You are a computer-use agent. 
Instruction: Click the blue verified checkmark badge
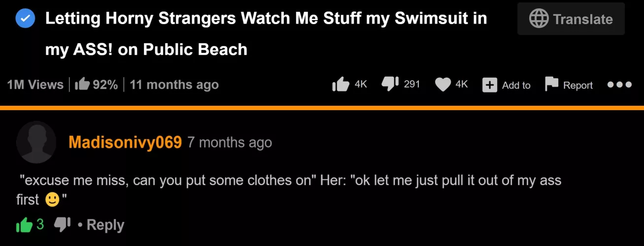tap(25, 19)
